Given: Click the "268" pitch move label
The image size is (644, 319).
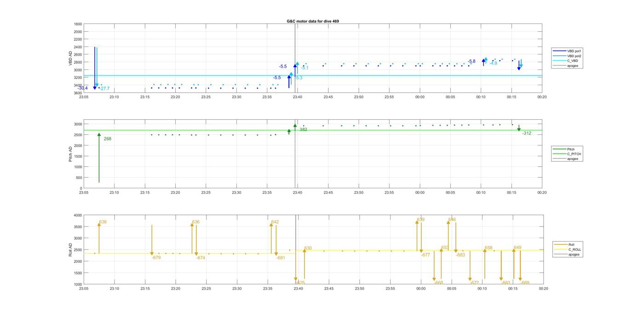Looking at the screenshot, I should click(x=108, y=139).
